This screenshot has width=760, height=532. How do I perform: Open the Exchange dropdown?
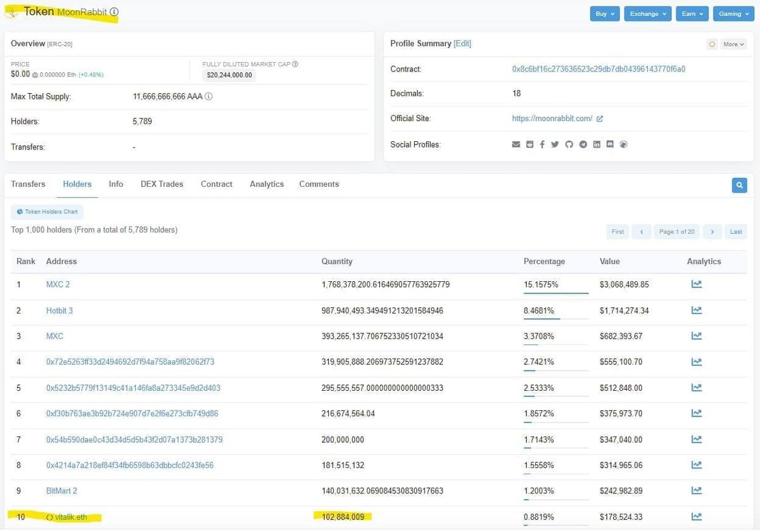tap(647, 14)
